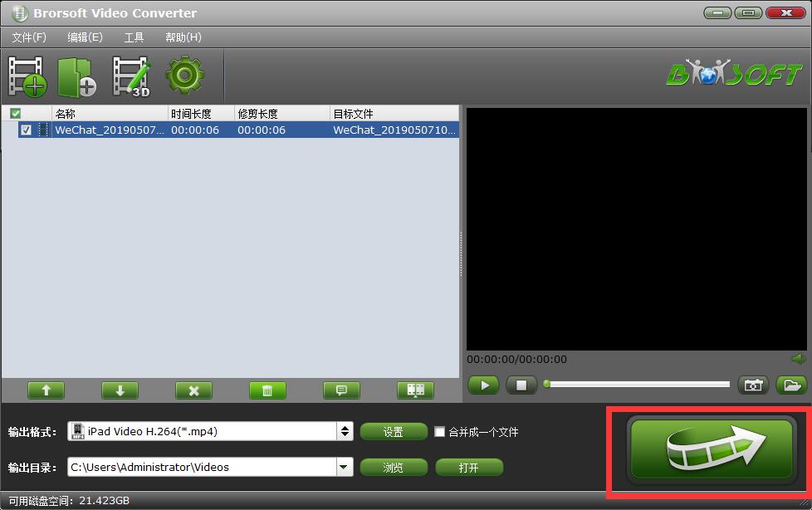Toggle the select-all checkbox in list header
This screenshot has width=812, height=510.
[15, 112]
